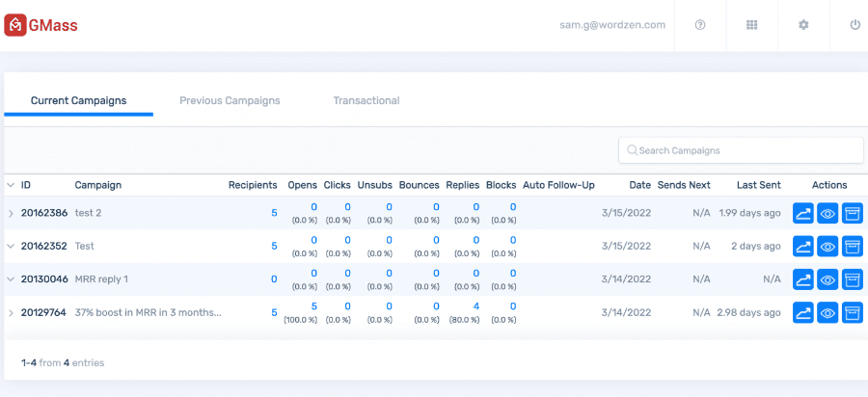Open report chart icon for test 2
Viewport: 868px width, 397px height.
(x=803, y=213)
